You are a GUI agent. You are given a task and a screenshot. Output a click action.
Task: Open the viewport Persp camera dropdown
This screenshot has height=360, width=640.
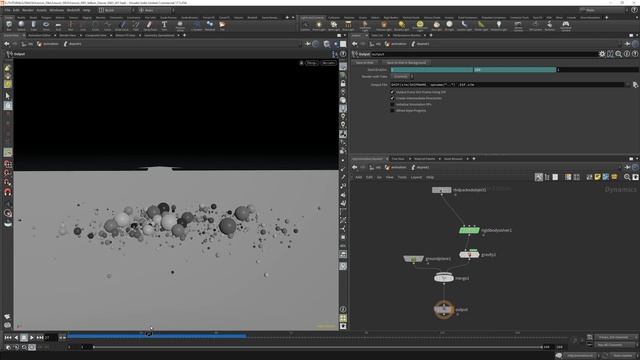pos(312,63)
